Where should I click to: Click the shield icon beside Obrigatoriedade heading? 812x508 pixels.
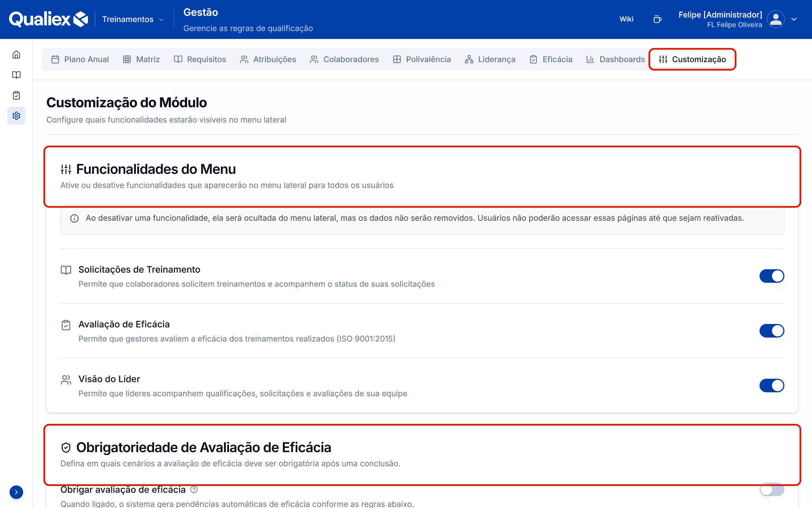click(x=66, y=448)
